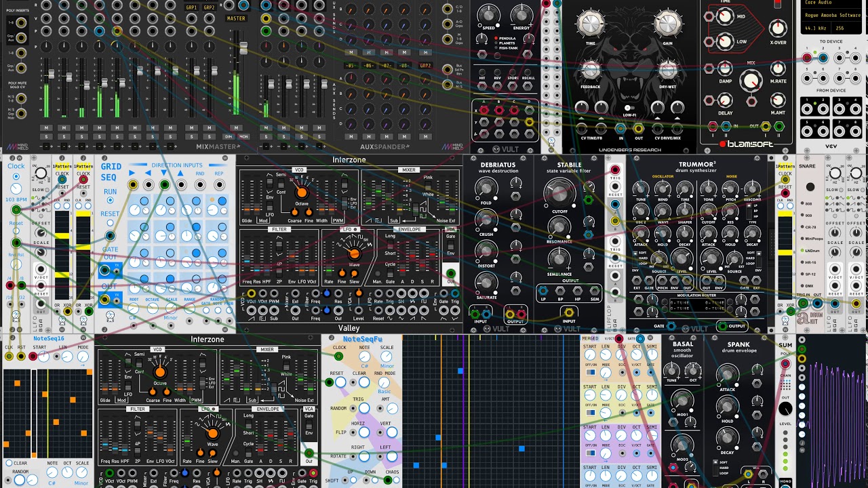Click the HP output jack on Stabile
Screen dimensions: 868x488
577,291
